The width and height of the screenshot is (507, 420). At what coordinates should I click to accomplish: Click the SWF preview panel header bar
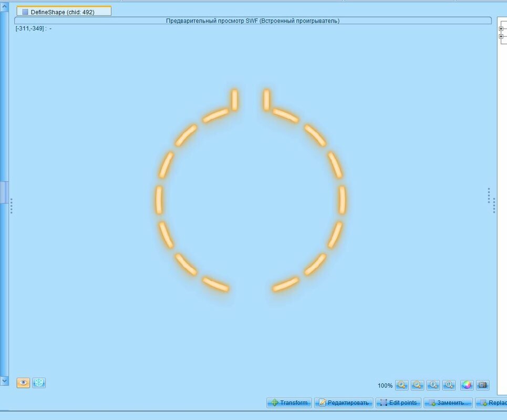click(x=253, y=20)
